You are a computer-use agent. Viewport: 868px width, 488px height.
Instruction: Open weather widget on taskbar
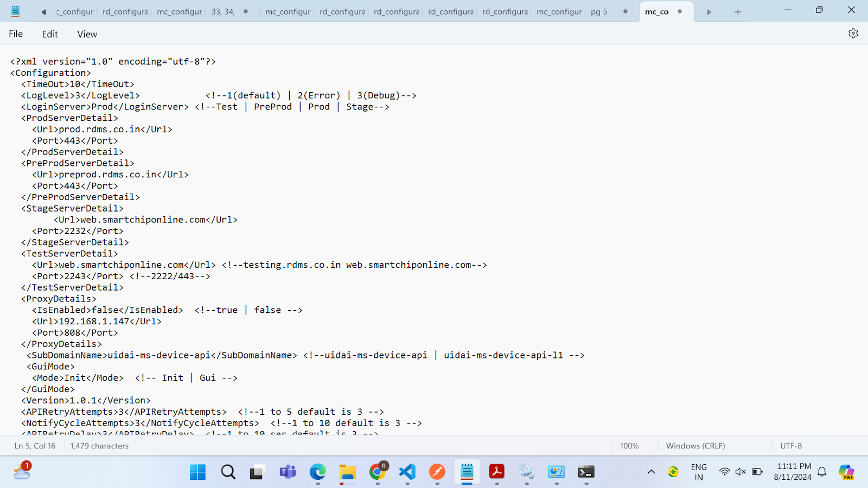point(22,471)
